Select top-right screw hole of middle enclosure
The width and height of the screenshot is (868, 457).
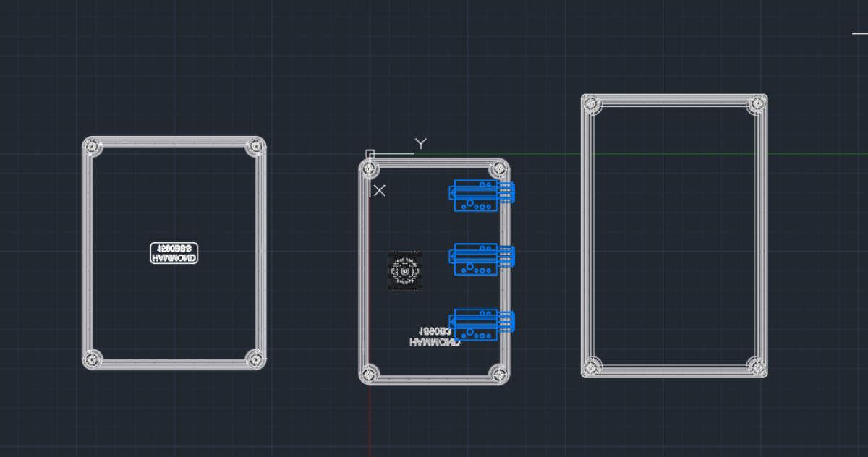tap(498, 169)
